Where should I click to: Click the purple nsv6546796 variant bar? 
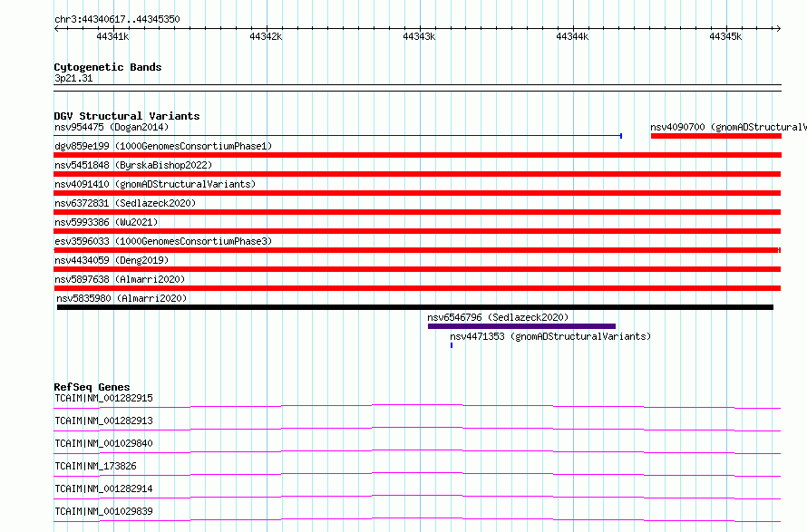521,326
